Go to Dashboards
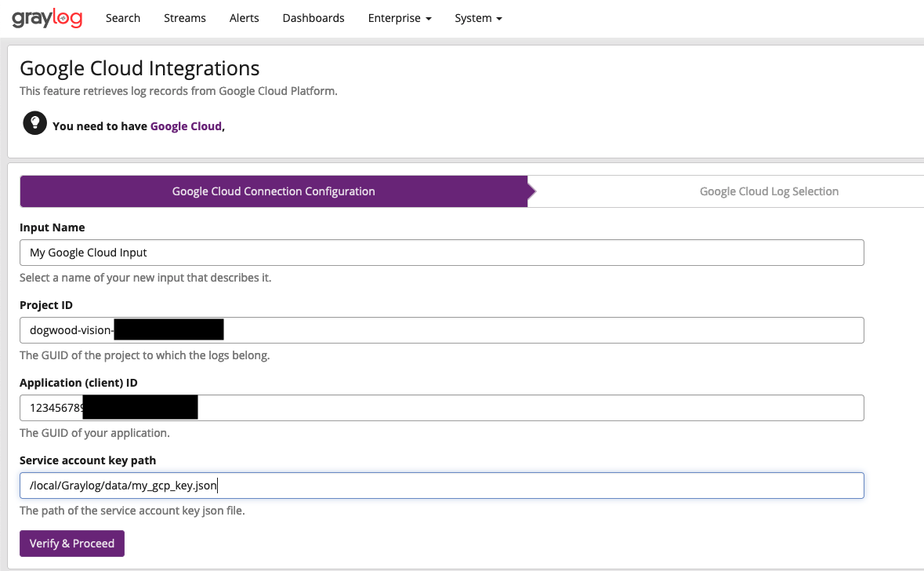The width and height of the screenshot is (924, 571). (x=313, y=17)
